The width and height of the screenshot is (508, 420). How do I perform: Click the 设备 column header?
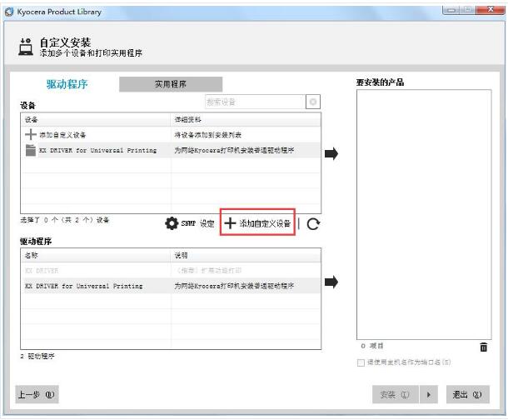pyautogui.click(x=96, y=120)
